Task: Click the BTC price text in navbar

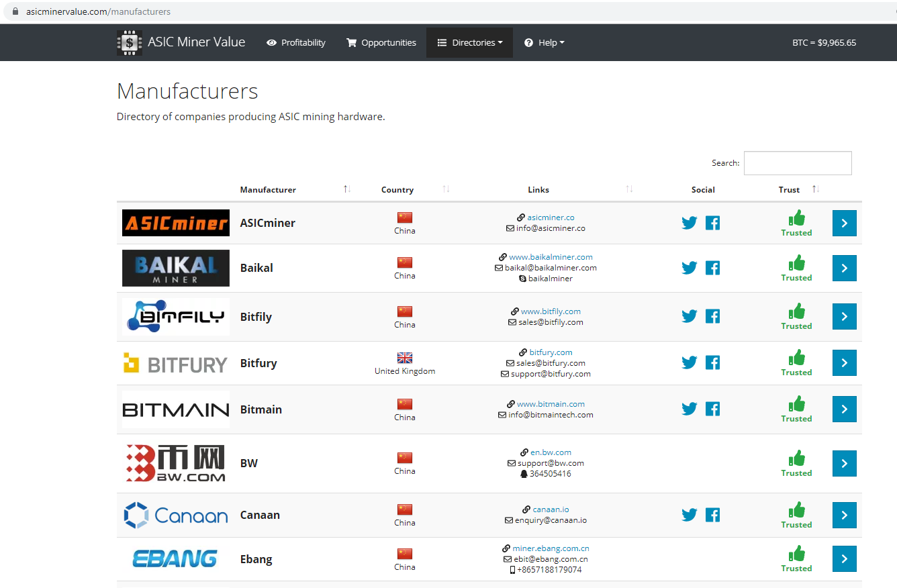Action: [x=824, y=42]
